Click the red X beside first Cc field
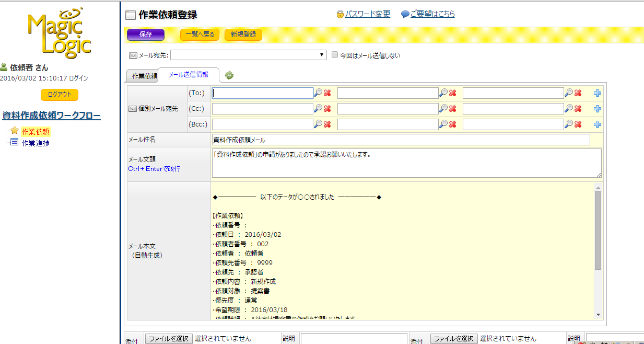The width and height of the screenshot is (644, 344). tap(327, 109)
